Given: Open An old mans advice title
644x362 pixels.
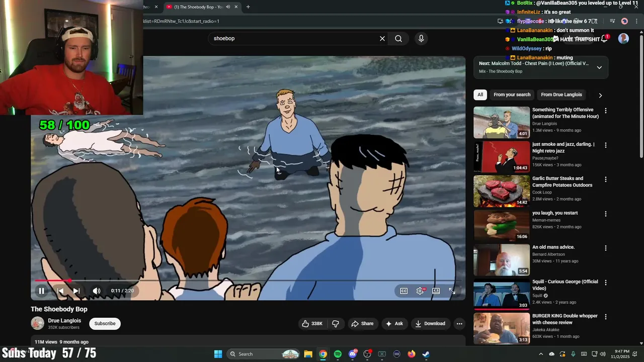Looking at the screenshot, I should coord(553,247).
